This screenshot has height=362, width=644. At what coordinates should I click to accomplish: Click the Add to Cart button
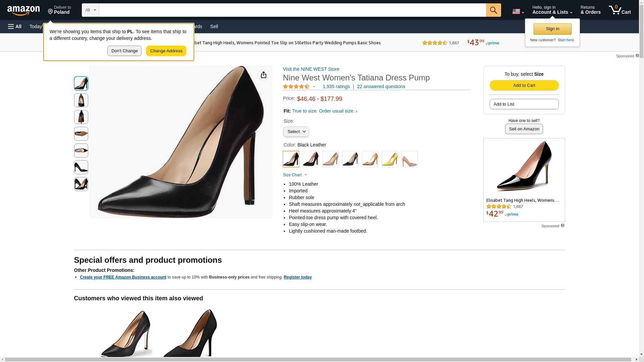pyautogui.click(x=524, y=85)
